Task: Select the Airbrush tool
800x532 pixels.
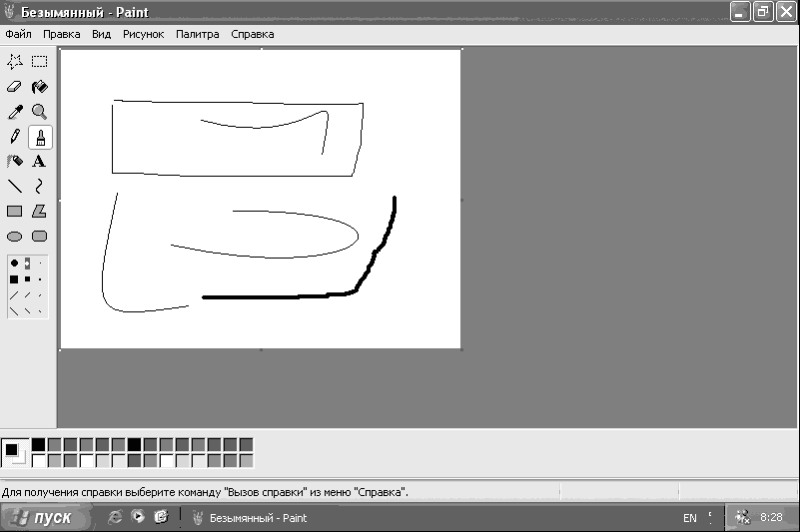Action: pyautogui.click(x=15, y=162)
